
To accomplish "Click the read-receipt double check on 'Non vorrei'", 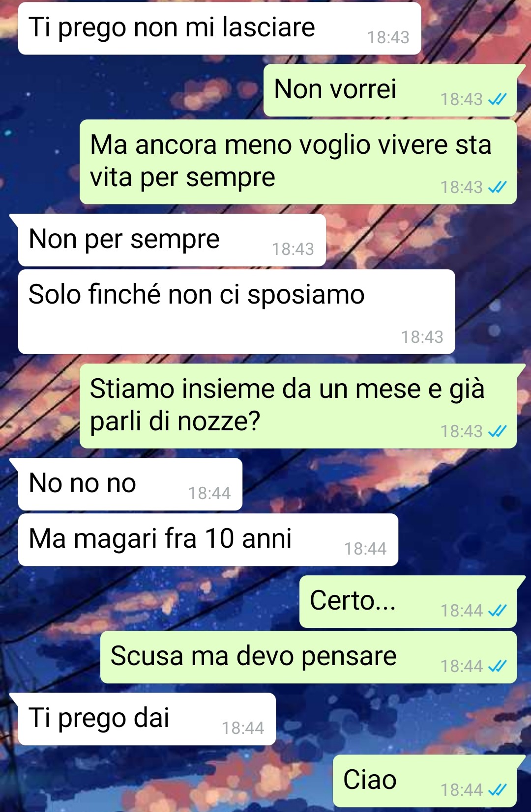I will (x=497, y=100).
